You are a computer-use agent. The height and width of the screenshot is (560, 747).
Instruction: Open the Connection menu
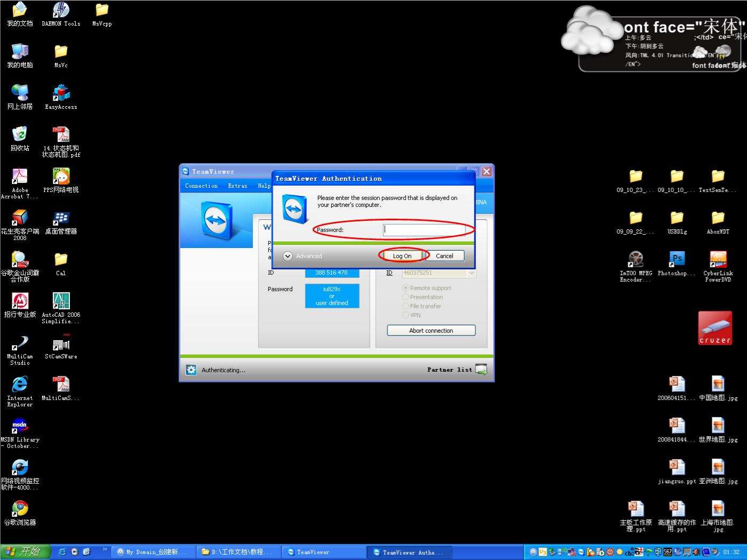click(201, 186)
